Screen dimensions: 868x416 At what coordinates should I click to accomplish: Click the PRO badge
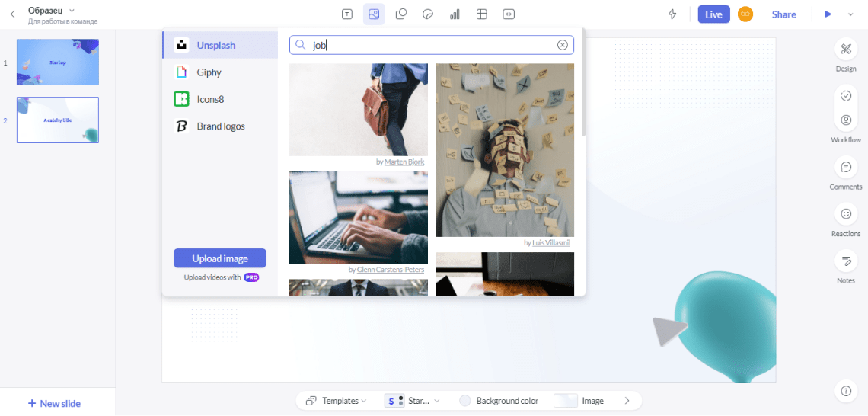[x=251, y=277]
